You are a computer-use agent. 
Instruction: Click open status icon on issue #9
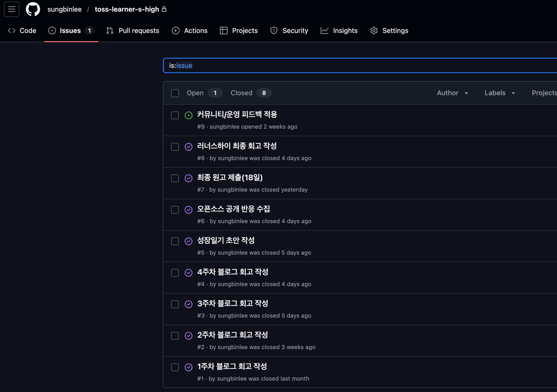pos(189,115)
